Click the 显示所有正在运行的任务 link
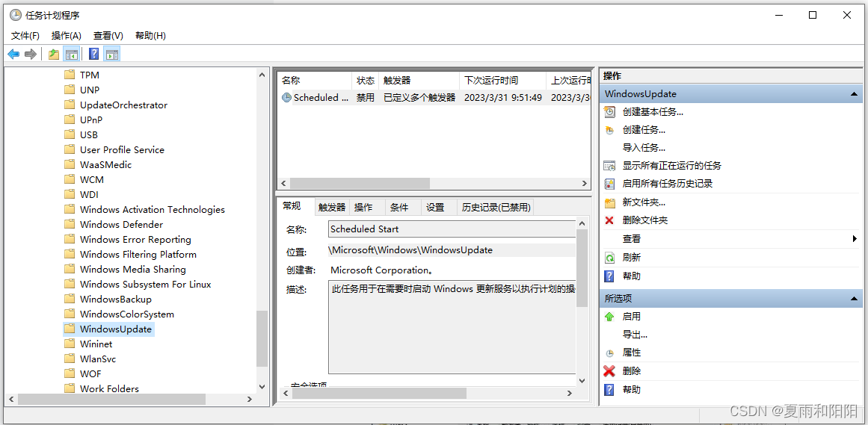The height and width of the screenshot is (425, 868). (x=672, y=166)
